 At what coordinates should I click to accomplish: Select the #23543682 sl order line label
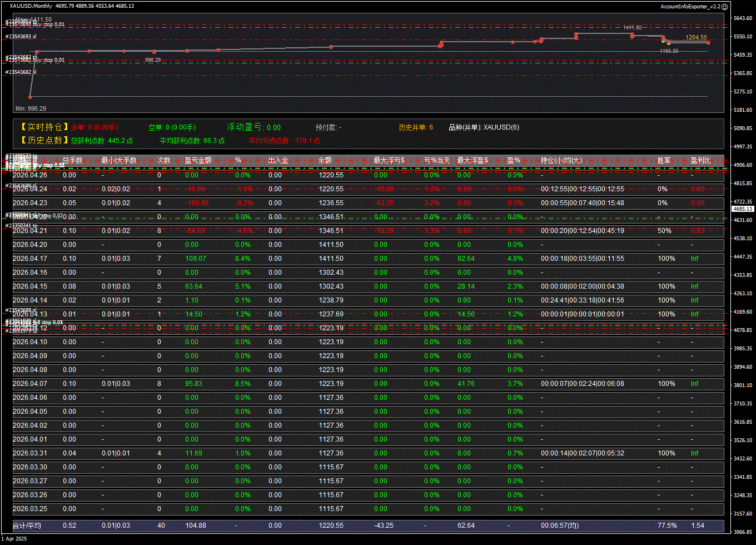pyautogui.click(x=21, y=72)
